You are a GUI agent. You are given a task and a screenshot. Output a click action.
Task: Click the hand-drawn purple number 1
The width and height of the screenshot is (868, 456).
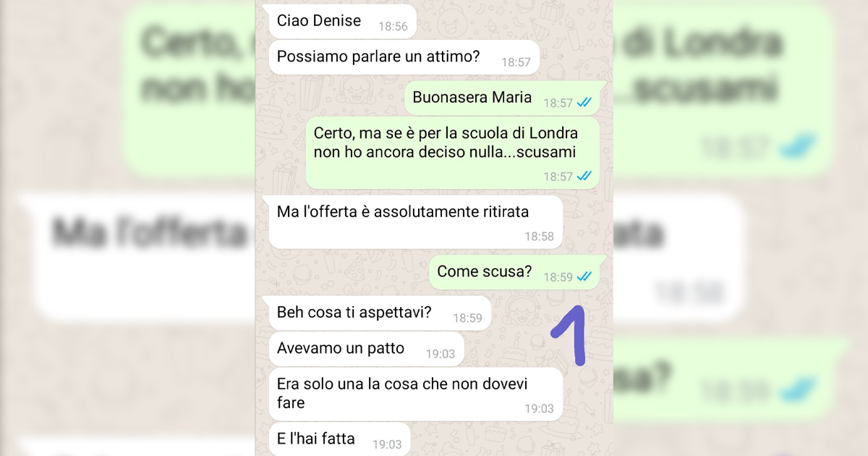click(569, 334)
